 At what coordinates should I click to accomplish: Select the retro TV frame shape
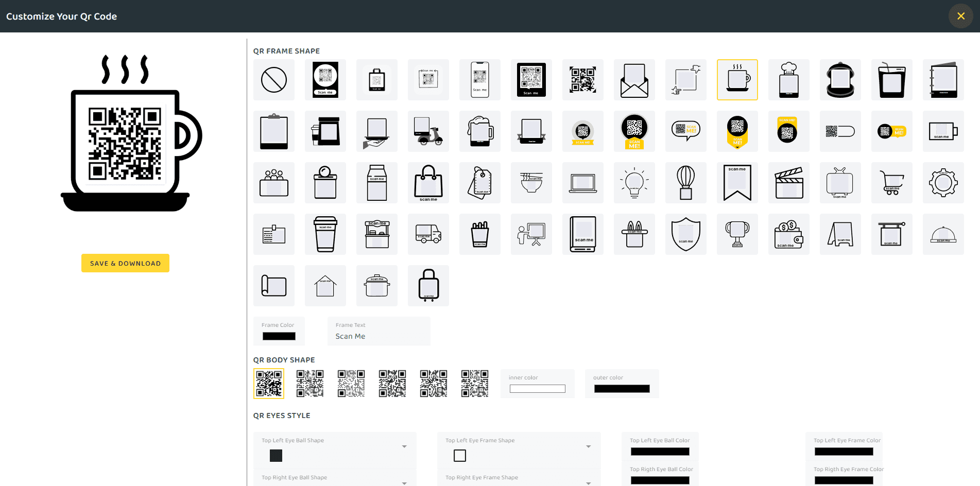coord(840,183)
